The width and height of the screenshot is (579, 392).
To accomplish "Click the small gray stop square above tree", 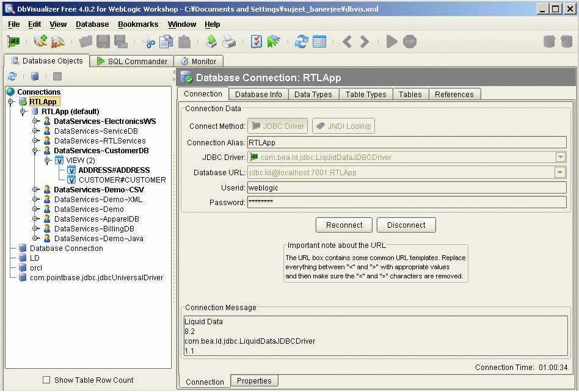I will tap(57, 76).
